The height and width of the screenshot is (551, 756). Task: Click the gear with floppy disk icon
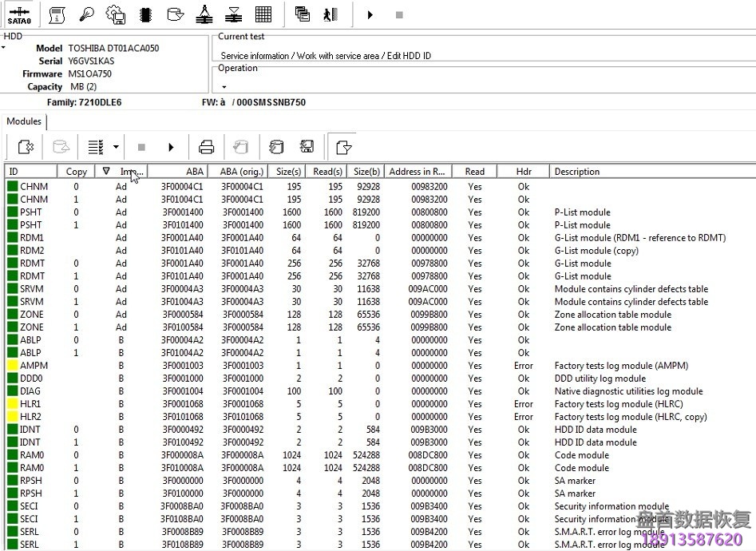[116, 14]
